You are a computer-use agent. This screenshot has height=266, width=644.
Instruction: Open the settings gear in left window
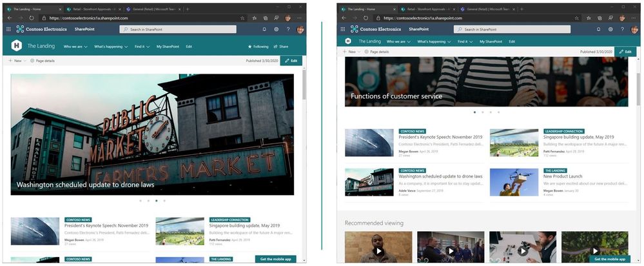point(277,29)
